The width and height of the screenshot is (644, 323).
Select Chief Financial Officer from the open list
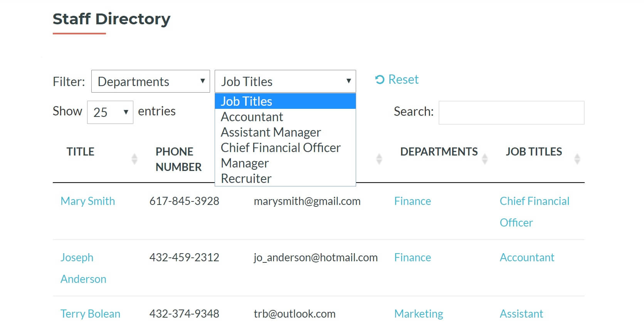coord(280,147)
